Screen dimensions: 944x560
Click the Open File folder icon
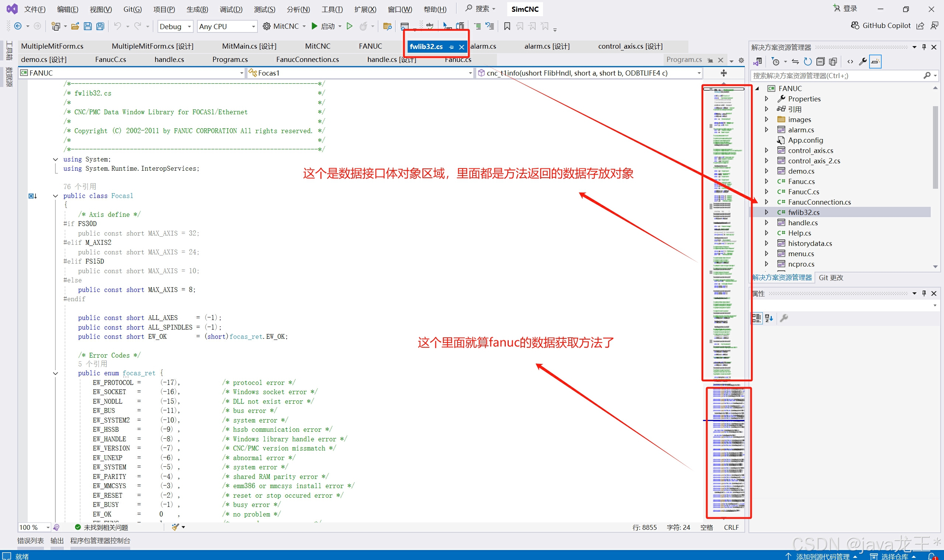(x=75, y=27)
